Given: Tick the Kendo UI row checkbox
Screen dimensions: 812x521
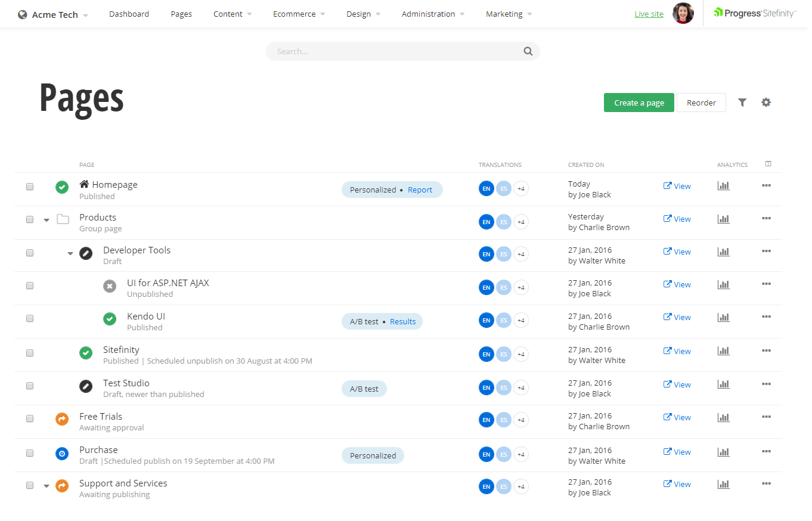Looking at the screenshot, I should tap(30, 318).
